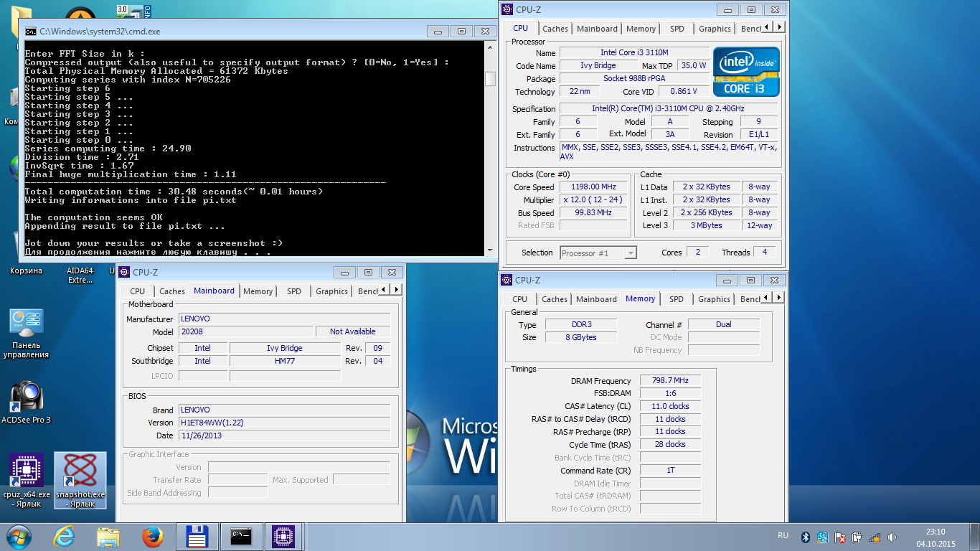Open Mainboard tab in Memory-tab CPU-Z window
The height and width of the screenshot is (551, 980).
596,299
